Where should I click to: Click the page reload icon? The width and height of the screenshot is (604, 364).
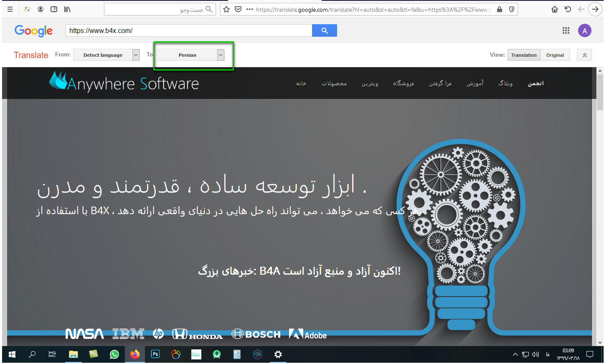tap(568, 9)
